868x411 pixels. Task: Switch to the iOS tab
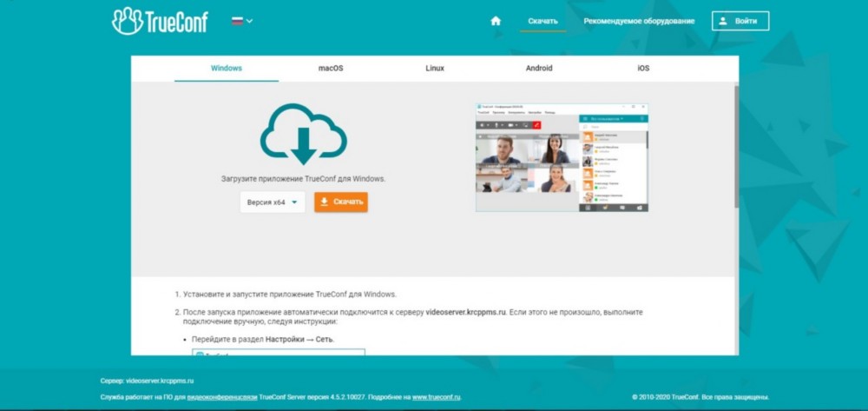click(642, 69)
